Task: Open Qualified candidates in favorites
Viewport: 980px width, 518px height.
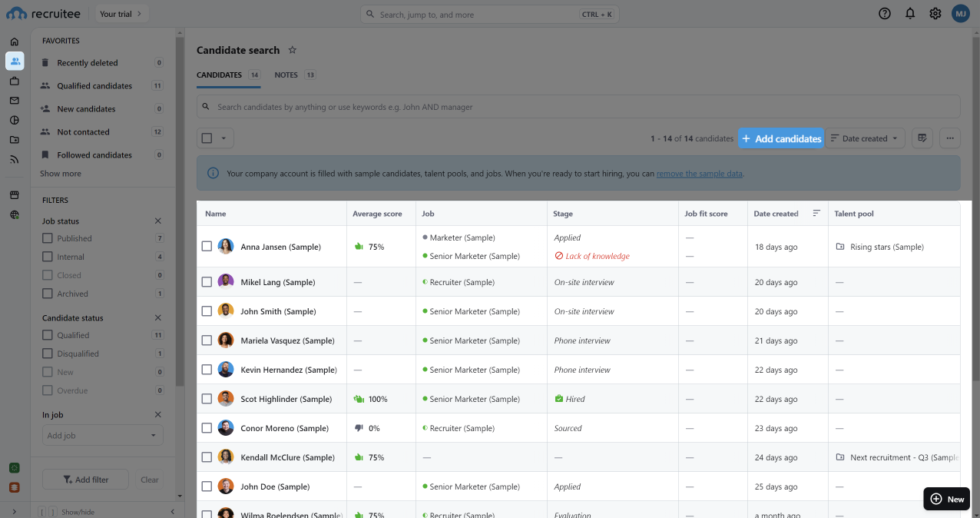Action: pos(94,86)
